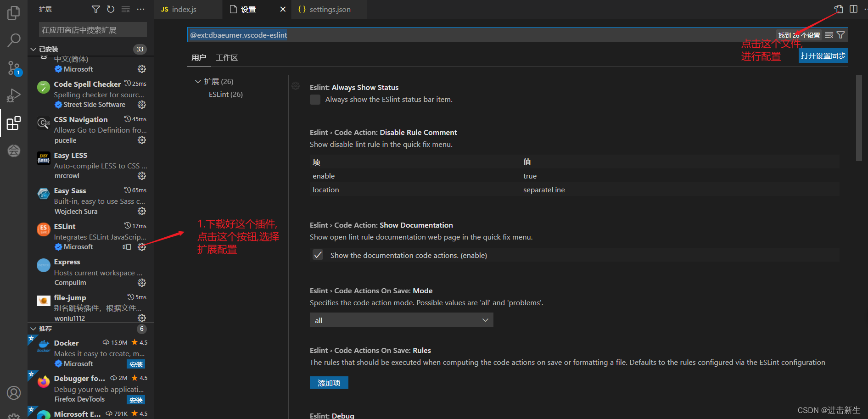This screenshot has width=868, height=419.
Task: Manage Code Spell Checker gear icon
Action: tap(142, 105)
